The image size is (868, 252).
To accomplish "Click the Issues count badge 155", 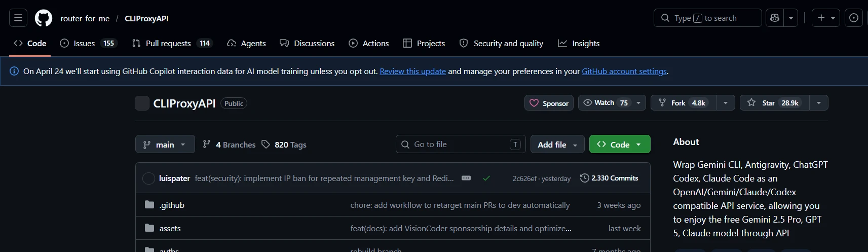I will 108,43.
